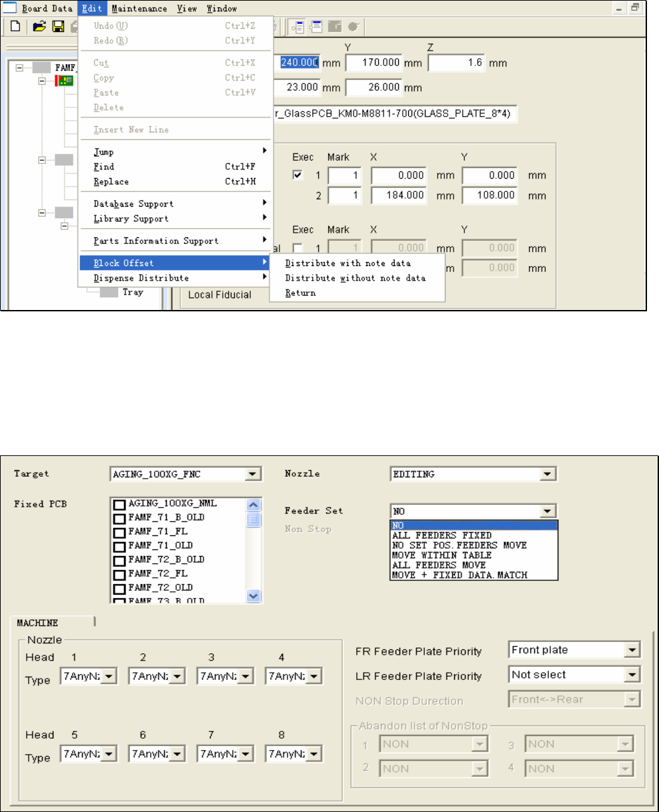Click fiducial Y field 108.000
The image size is (659, 812).
pos(489,196)
